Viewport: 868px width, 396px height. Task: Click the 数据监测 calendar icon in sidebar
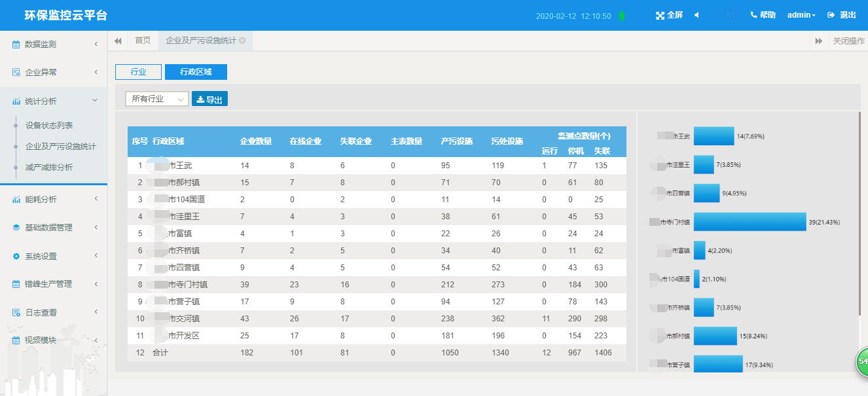coord(16,45)
